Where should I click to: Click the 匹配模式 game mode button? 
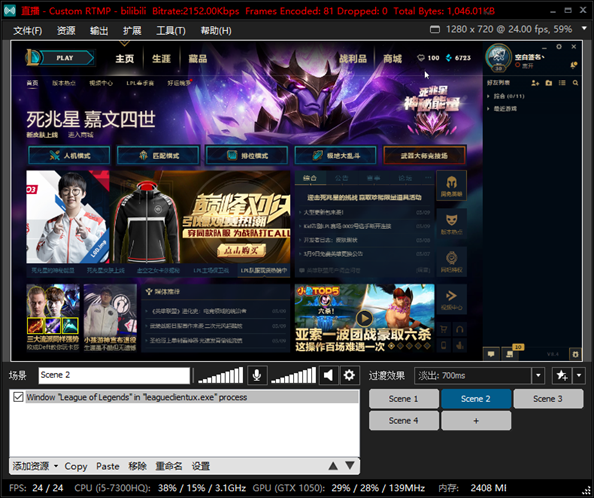158,156
